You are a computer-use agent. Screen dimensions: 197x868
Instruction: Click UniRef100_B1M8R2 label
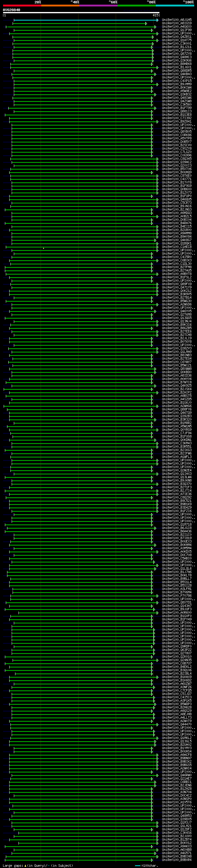(x=177, y=422)
